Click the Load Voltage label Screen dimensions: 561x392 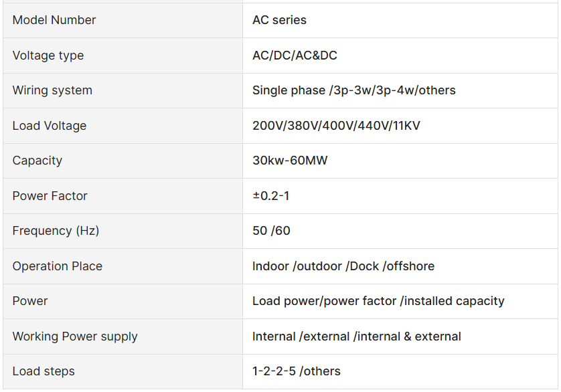[50, 126]
